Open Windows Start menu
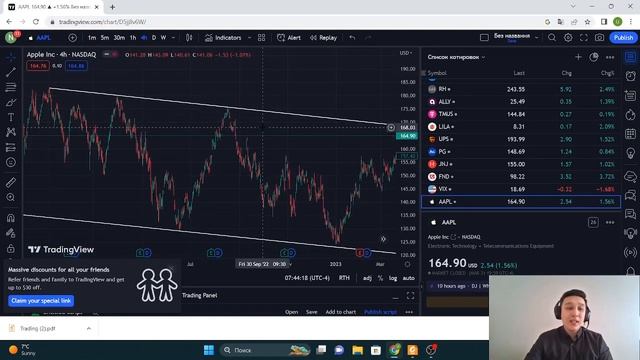Screen dimensions: 640x360 pyautogui.click(x=209, y=350)
